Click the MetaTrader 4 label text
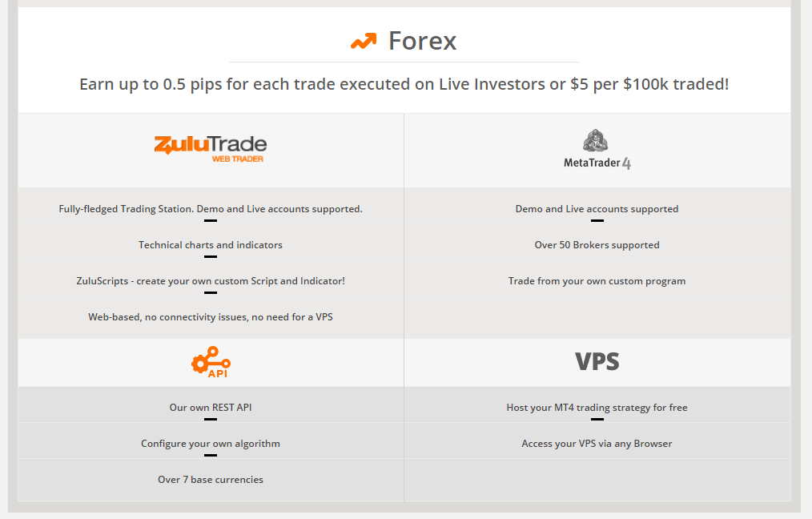 (597, 163)
